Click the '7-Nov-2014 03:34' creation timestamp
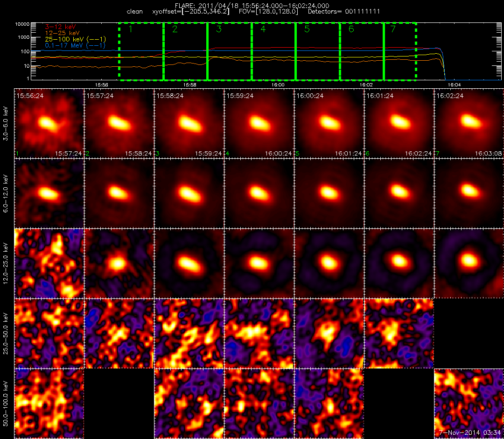This screenshot has height=439, width=504. pyautogui.click(x=470, y=432)
